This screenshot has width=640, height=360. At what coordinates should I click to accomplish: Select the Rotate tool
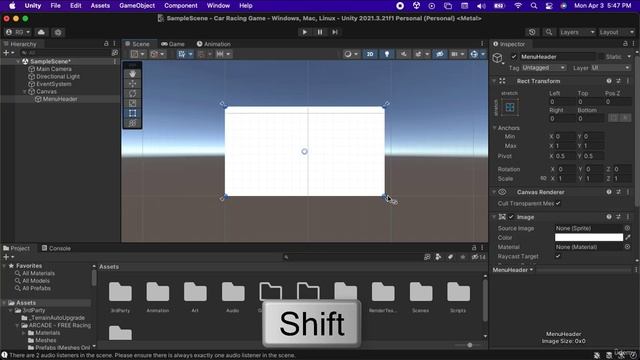click(x=132, y=93)
